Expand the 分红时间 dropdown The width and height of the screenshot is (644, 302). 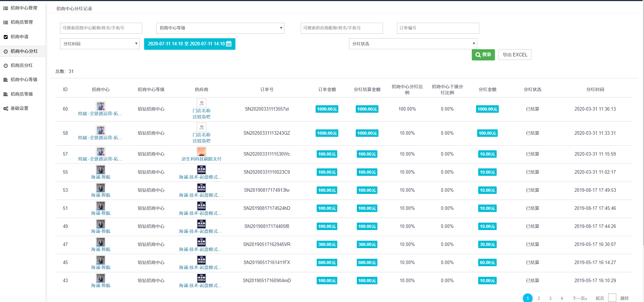(99, 44)
